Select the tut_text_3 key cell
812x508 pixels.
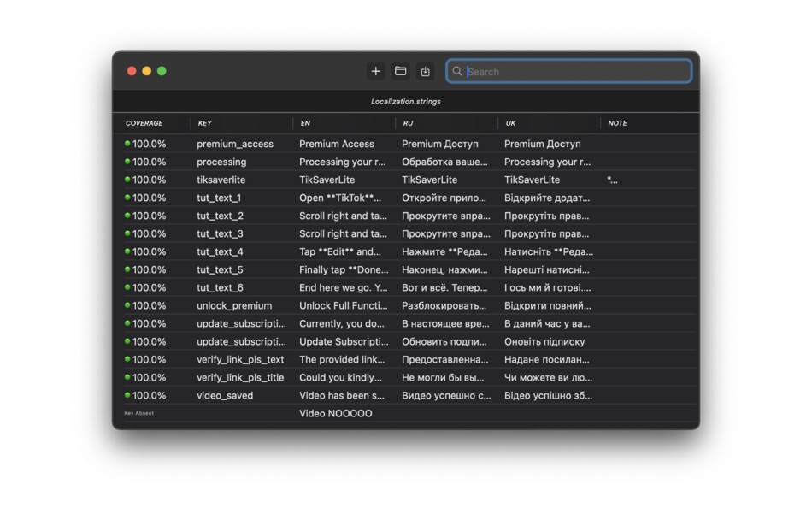point(220,233)
